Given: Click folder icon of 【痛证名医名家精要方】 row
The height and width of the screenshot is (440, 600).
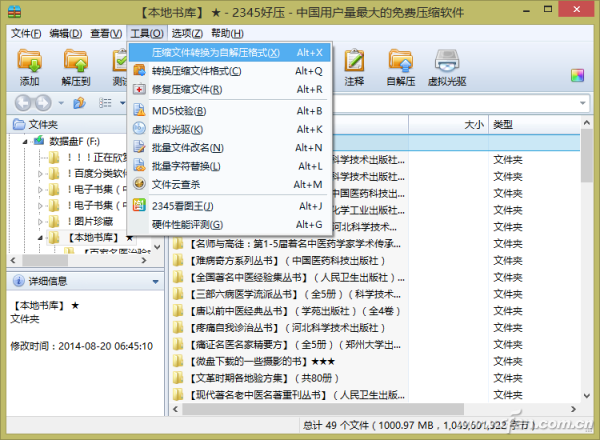Looking at the screenshot, I should (x=178, y=344).
